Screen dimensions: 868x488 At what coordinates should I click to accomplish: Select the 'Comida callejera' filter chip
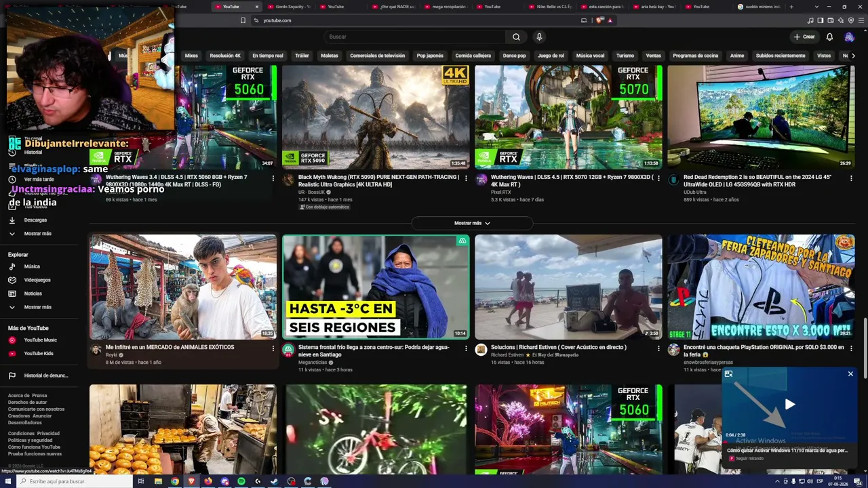[473, 56]
